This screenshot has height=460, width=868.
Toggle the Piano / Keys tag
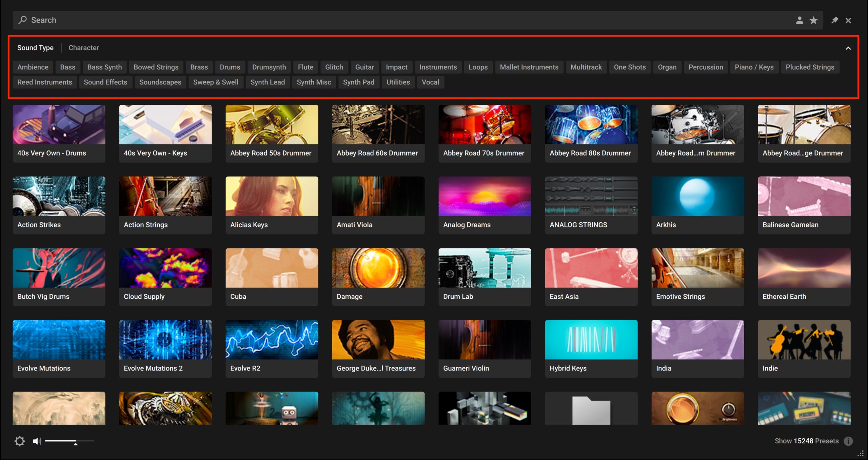754,67
